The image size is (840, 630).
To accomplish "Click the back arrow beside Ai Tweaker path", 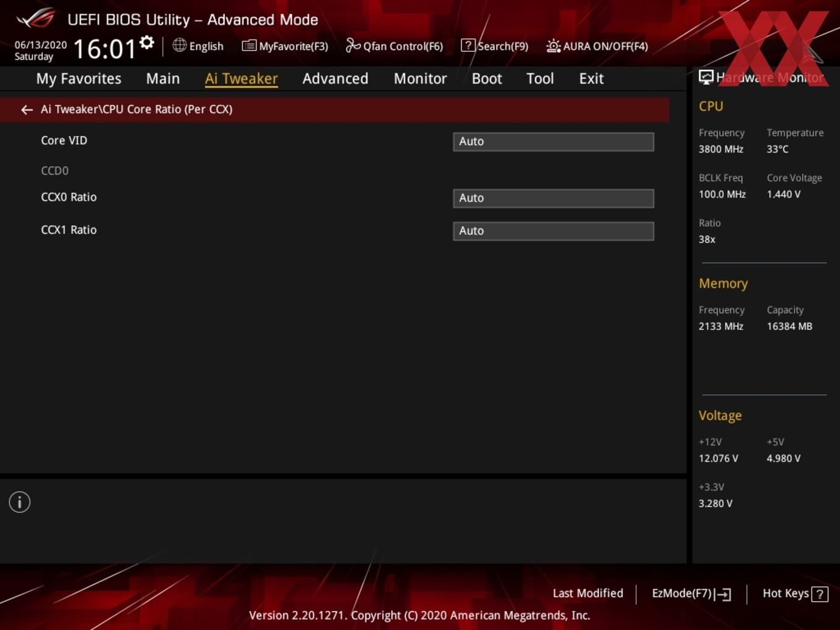I will [27, 110].
